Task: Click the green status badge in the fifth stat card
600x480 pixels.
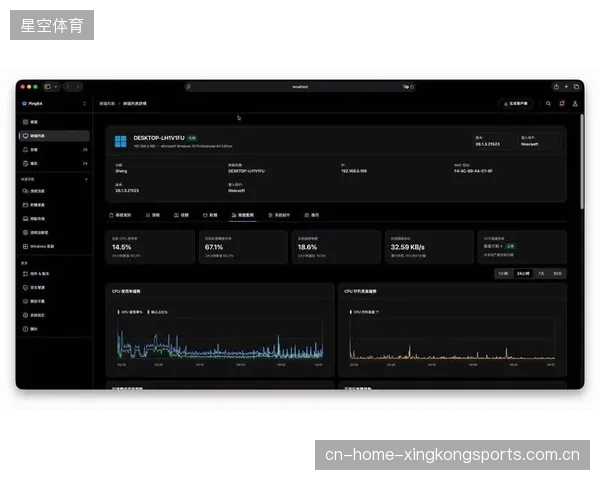Action: click(x=511, y=246)
